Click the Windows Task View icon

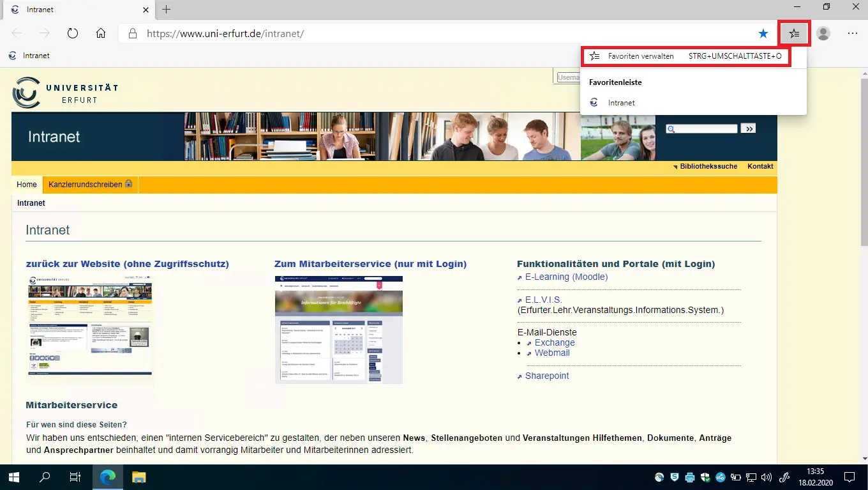pos(75,477)
